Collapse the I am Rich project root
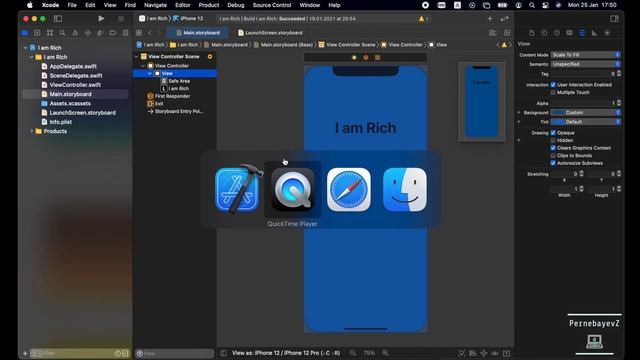Screen dimensions: 640x360 [x=25, y=48]
